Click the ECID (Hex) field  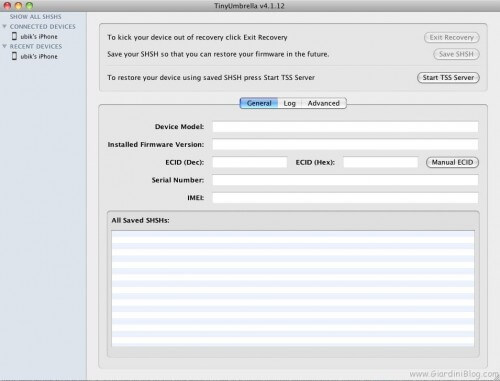381,162
